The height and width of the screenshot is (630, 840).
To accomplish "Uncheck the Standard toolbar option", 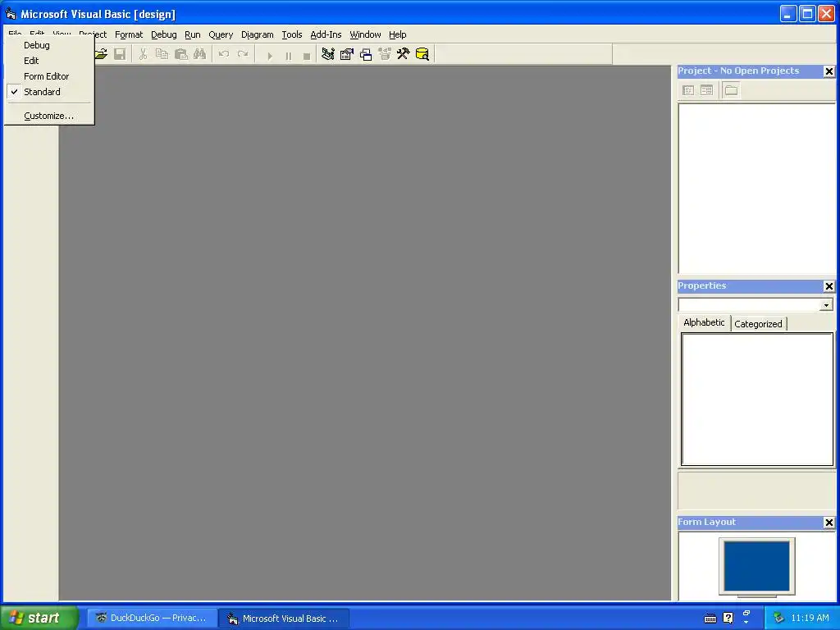I will pyautogui.click(x=50, y=92).
